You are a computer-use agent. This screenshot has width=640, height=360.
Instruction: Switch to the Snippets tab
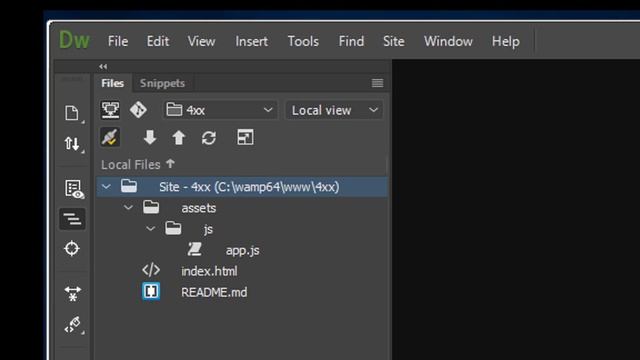tap(162, 83)
